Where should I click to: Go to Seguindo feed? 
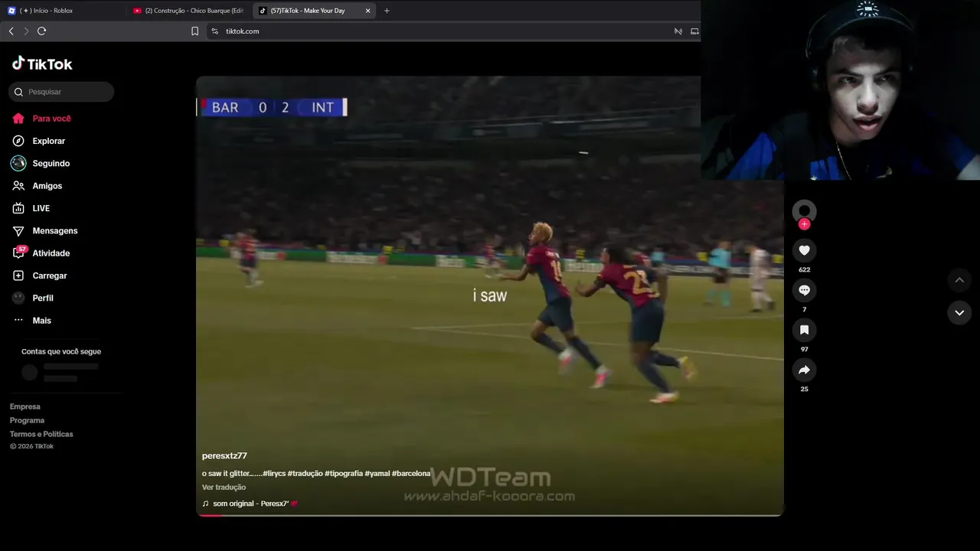pyautogui.click(x=51, y=163)
